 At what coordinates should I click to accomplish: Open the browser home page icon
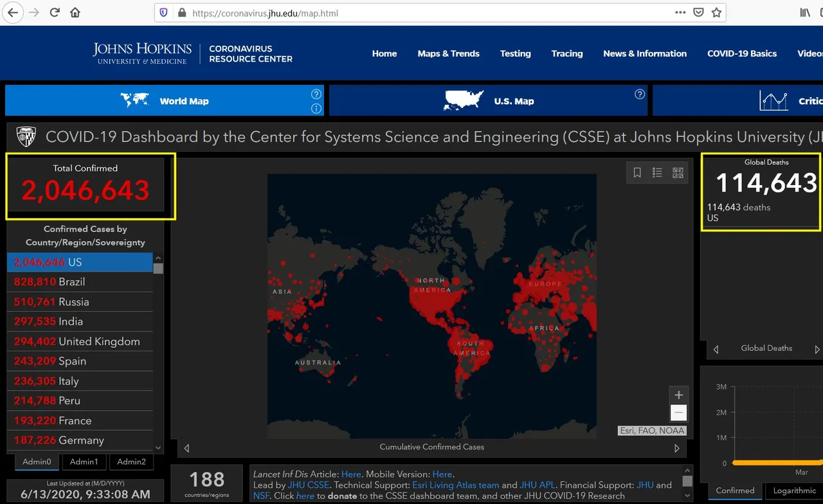[x=75, y=12]
